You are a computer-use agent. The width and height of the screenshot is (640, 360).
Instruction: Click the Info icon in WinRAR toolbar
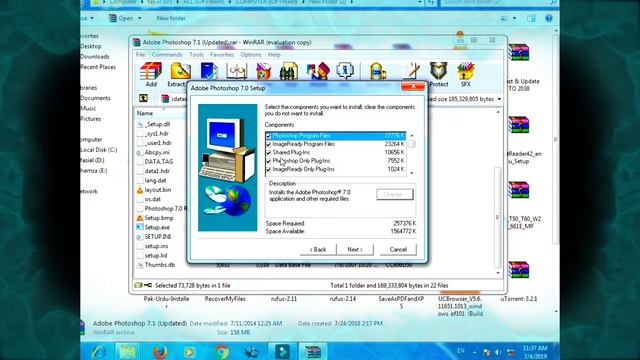345,71
